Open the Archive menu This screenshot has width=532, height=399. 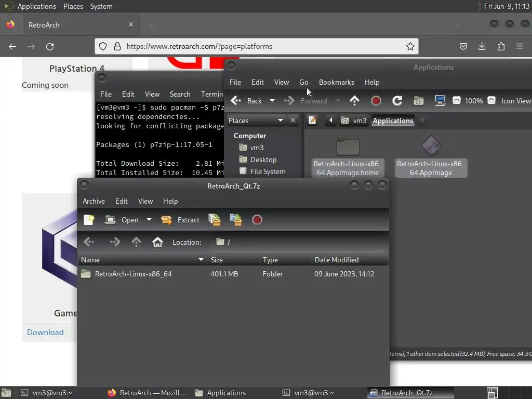coord(94,201)
